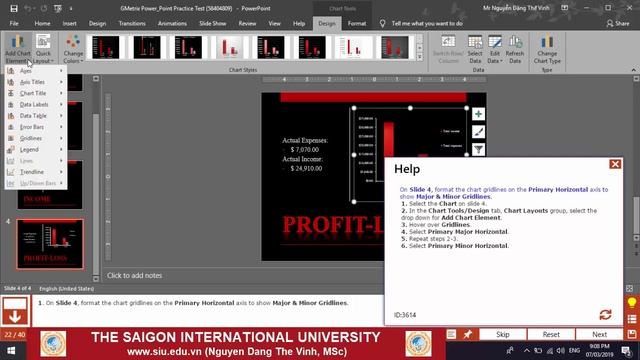Open the Quick Layout dropdown
This screenshot has width=640, height=360.
click(x=43, y=49)
